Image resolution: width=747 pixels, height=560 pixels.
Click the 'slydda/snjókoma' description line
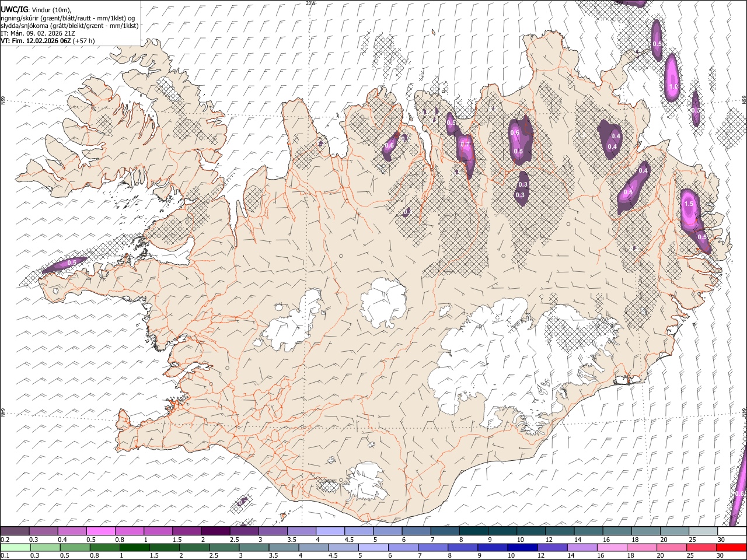[70, 26]
